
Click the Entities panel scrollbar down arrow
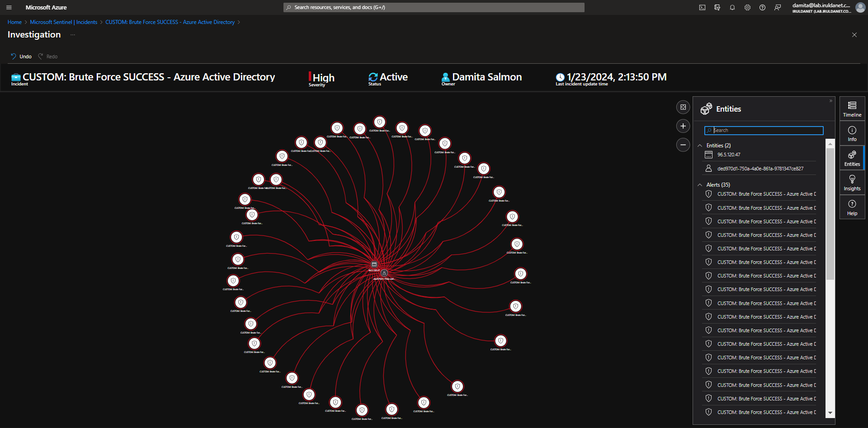(830, 413)
